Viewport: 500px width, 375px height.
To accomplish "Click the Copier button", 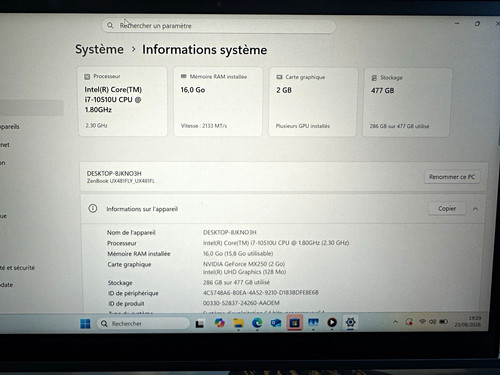I will coord(447,208).
